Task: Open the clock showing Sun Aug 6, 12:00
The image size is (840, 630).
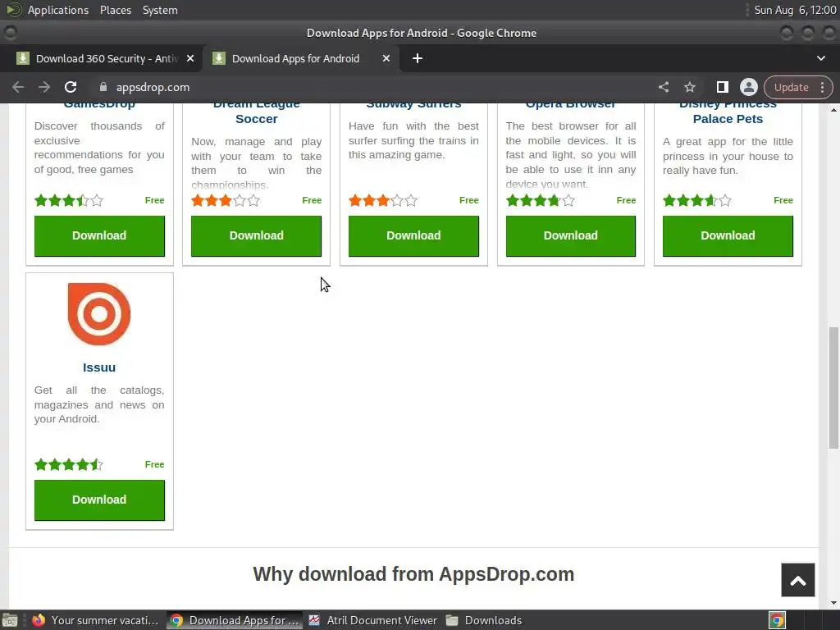Action: tap(795, 10)
